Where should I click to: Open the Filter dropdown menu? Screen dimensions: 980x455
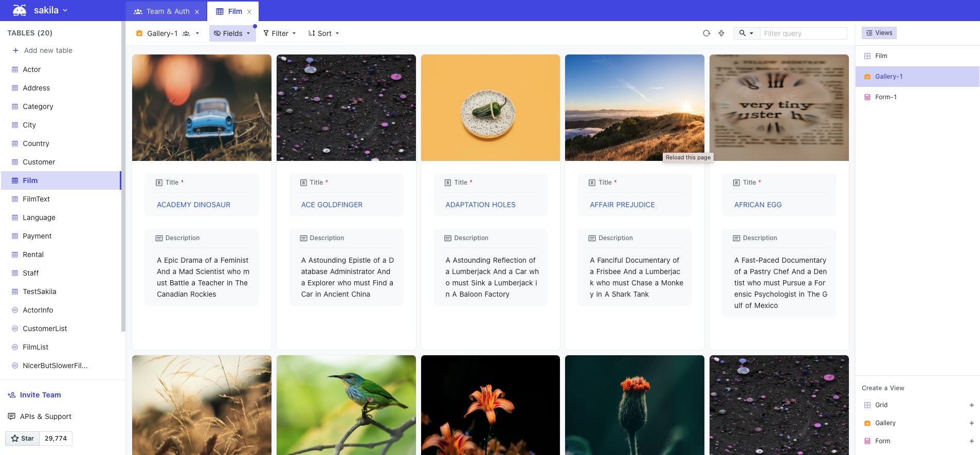point(280,33)
